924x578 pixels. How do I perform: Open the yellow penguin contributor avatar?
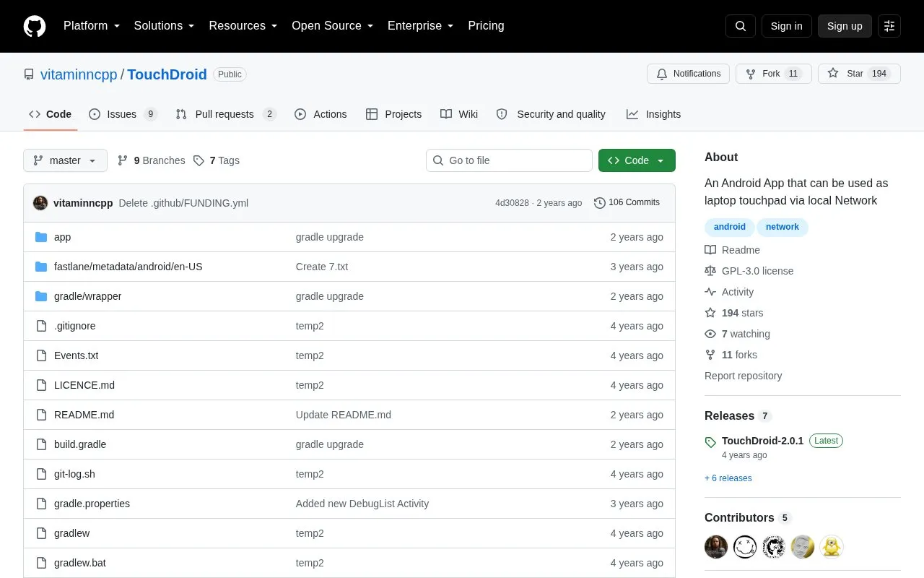click(832, 547)
